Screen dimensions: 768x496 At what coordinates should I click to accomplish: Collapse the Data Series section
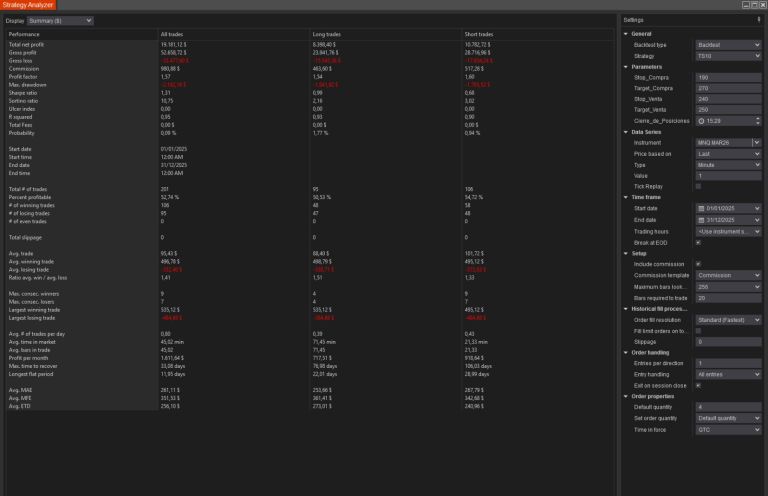coord(626,132)
